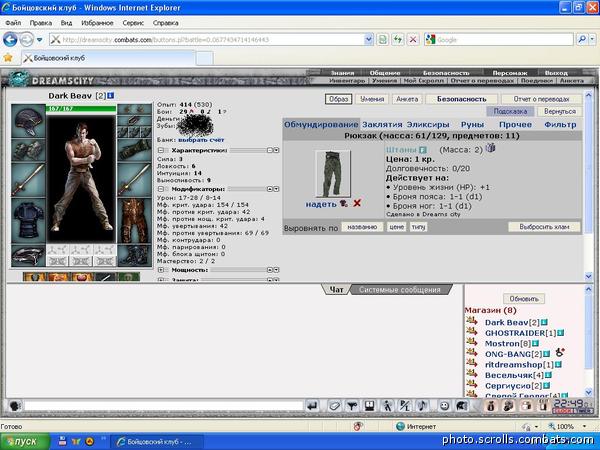
Task: Open the Персонаж game menu
Action: click(510, 73)
